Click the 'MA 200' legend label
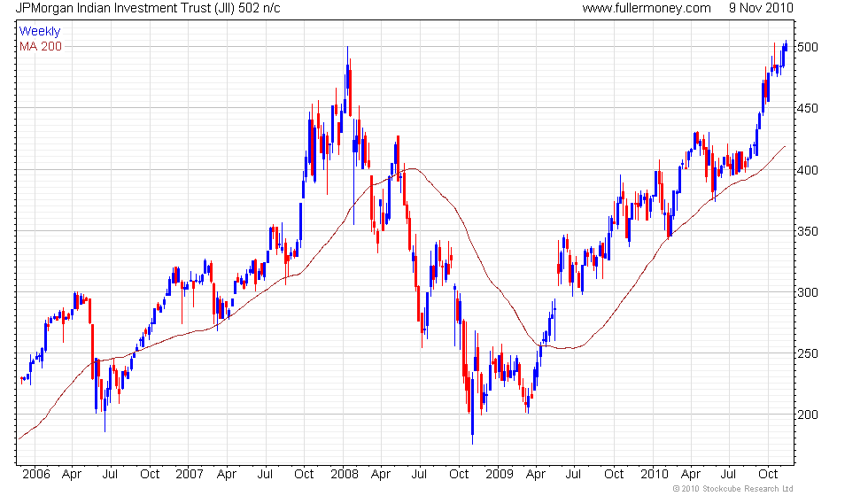Image resolution: width=868 pixels, height=496 pixels. 41,46
